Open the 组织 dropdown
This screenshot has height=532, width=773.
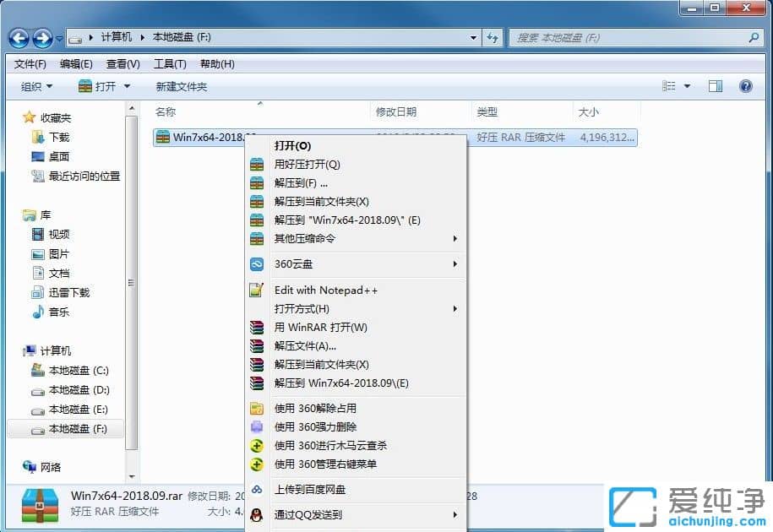[x=35, y=85]
